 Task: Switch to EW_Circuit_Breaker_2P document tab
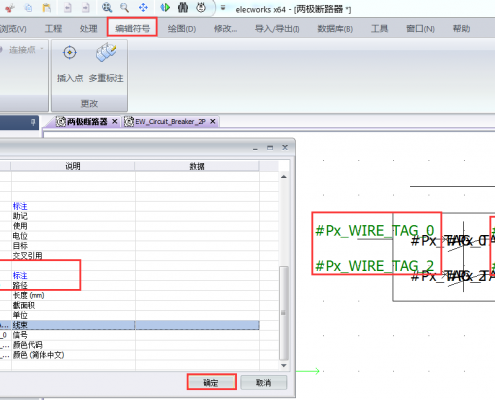coord(170,122)
